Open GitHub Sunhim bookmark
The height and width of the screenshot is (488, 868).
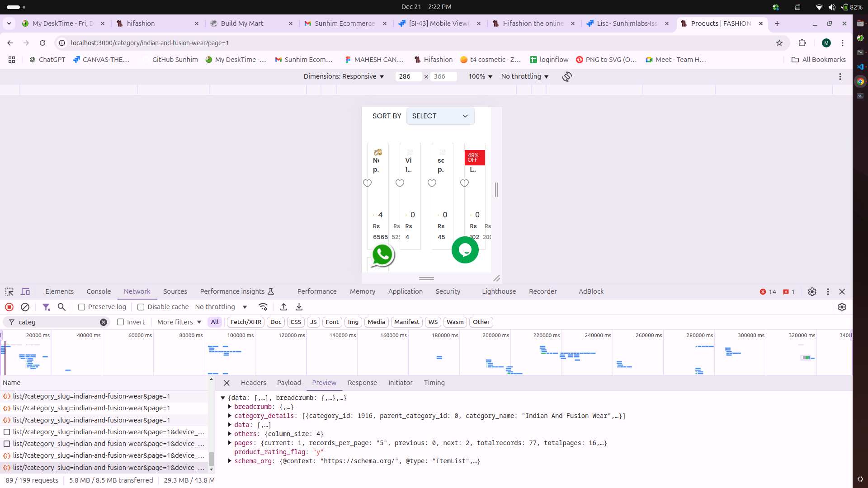[170, 60]
